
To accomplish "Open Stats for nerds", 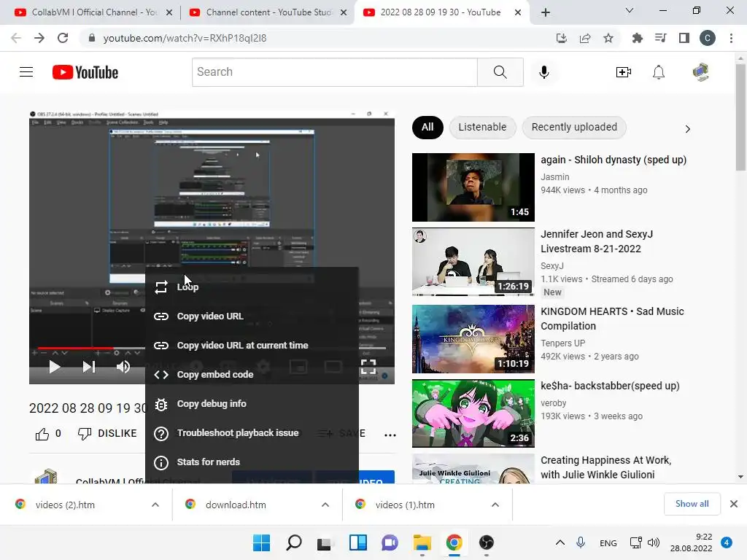I will pos(252,462).
